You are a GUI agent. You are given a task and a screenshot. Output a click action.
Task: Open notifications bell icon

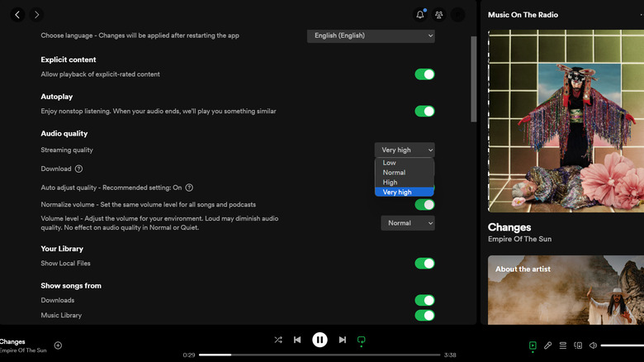tap(419, 15)
